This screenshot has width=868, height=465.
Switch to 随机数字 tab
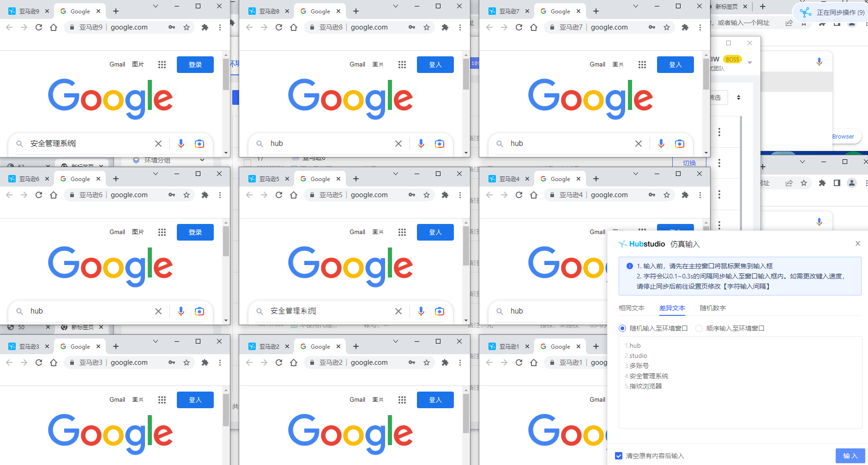pos(713,308)
